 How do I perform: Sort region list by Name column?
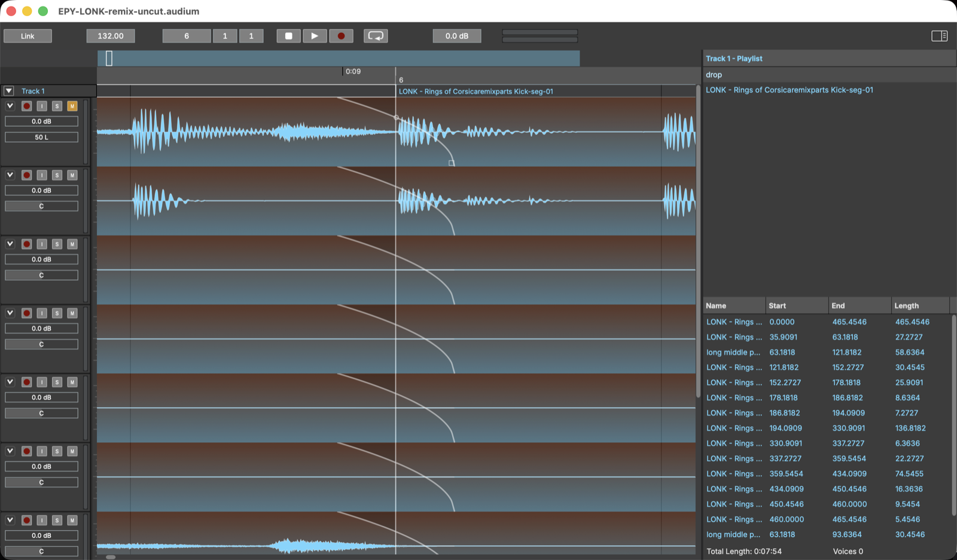click(734, 305)
